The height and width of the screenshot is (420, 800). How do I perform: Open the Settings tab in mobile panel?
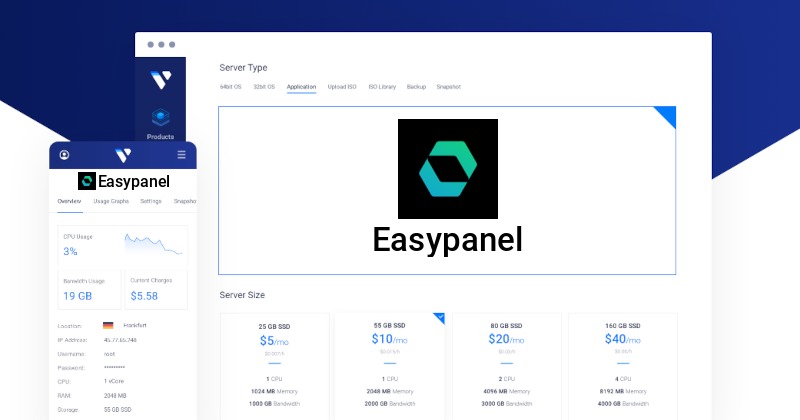tap(151, 201)
